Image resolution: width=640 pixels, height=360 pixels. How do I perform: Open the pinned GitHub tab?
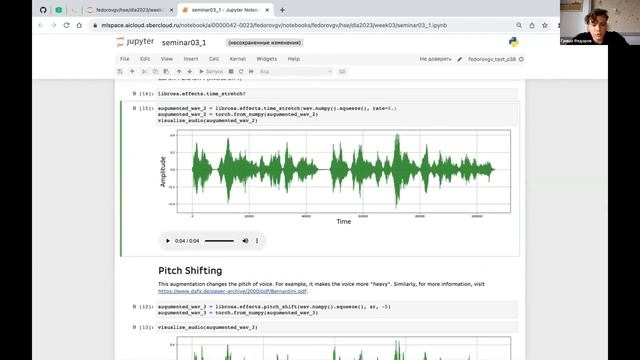click(43, 10)
